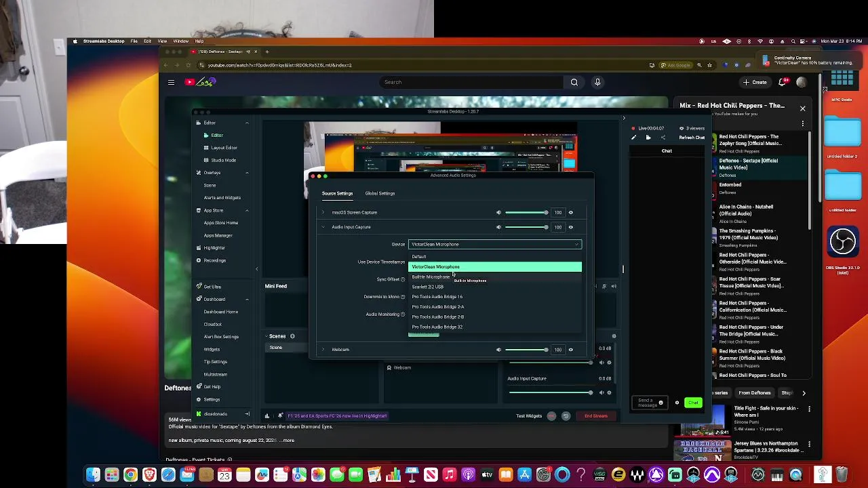868x488 pixels.
Task: Open Alerts and Widgets in sidebar
Action: click(222, 198)
